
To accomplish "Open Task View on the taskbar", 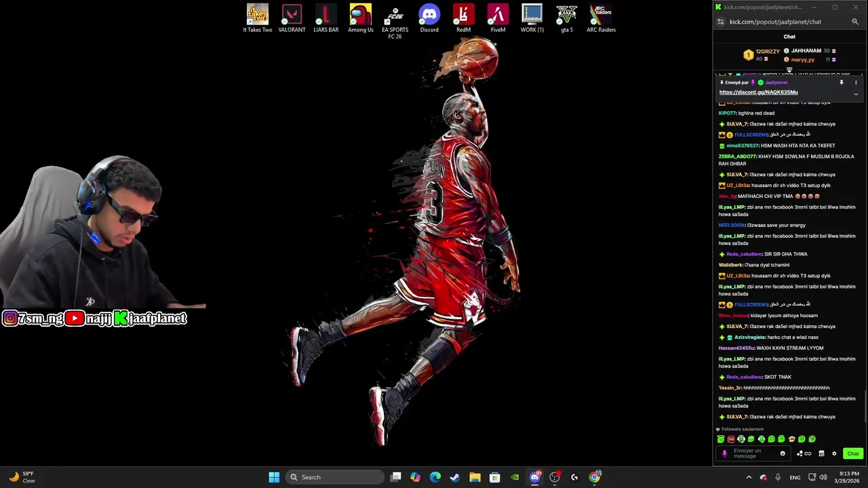I will coord(396,477).
